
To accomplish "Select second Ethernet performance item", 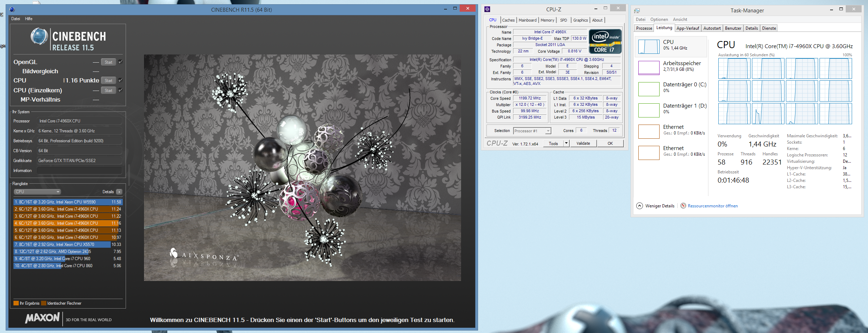I will 671,153.
